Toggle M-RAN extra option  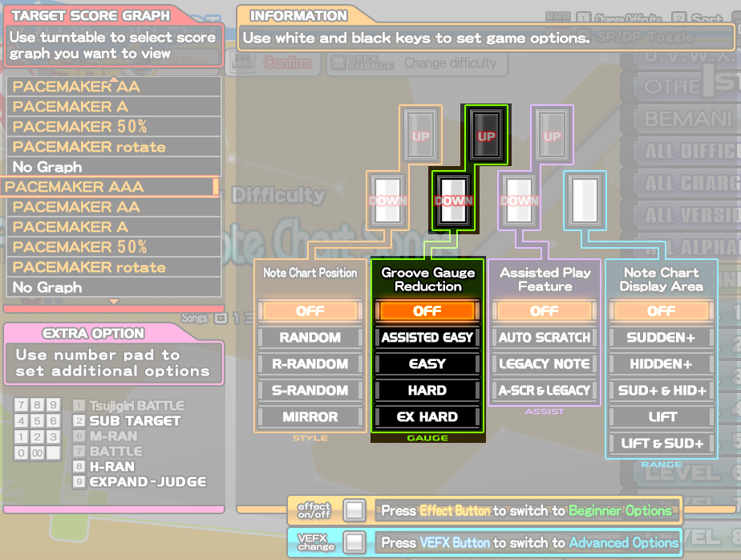click(x=105, y=436)
